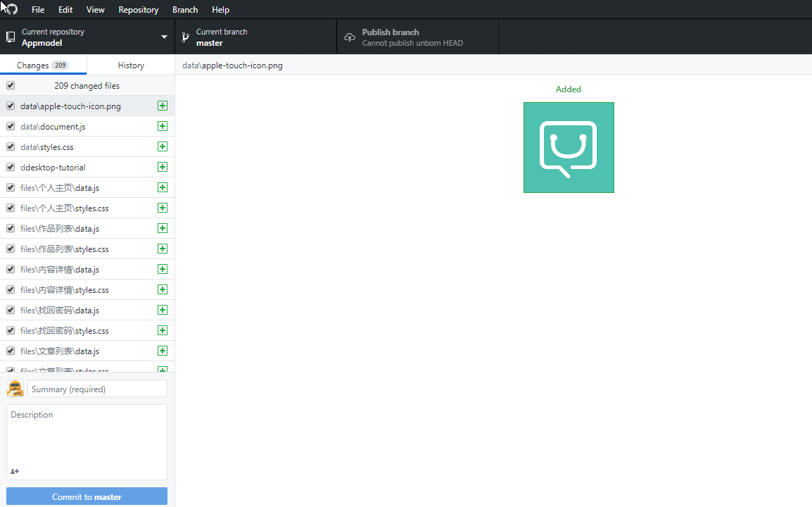This screenshot has width=812, height=507.
Task: Click added icon for files\文章列表\data.js
Action: coord(163,351)
